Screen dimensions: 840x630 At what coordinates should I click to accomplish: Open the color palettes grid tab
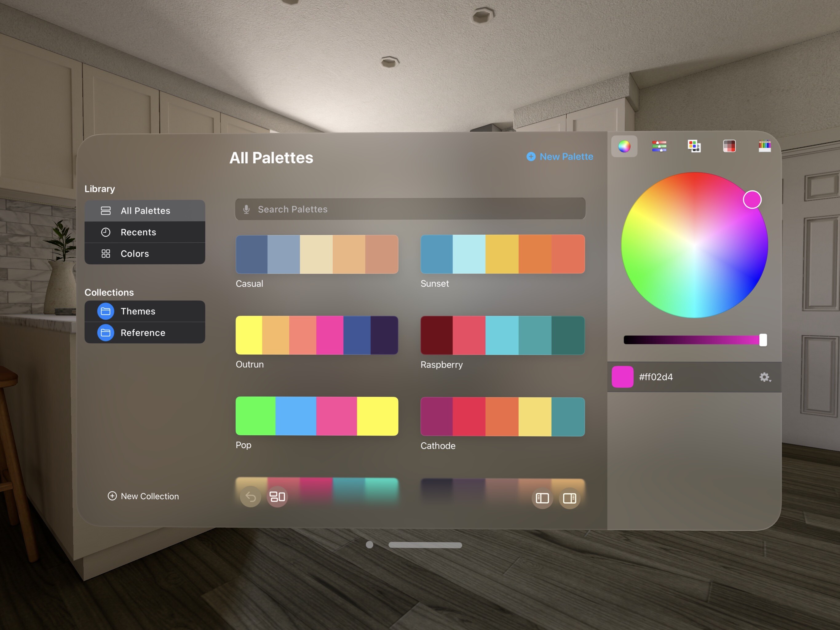coord(694,146)
